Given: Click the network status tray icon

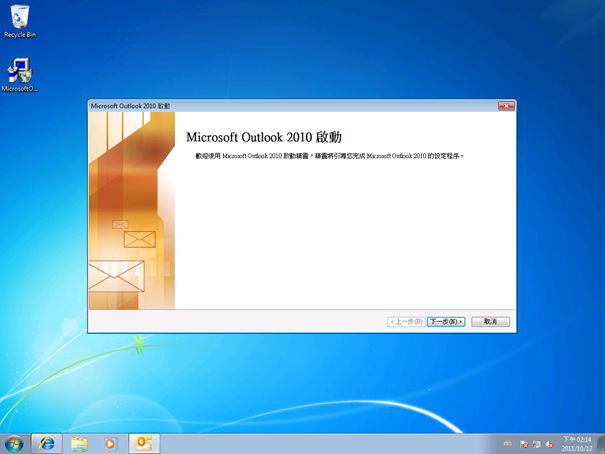Looking at the screenshot, I should tap(537, 444).
